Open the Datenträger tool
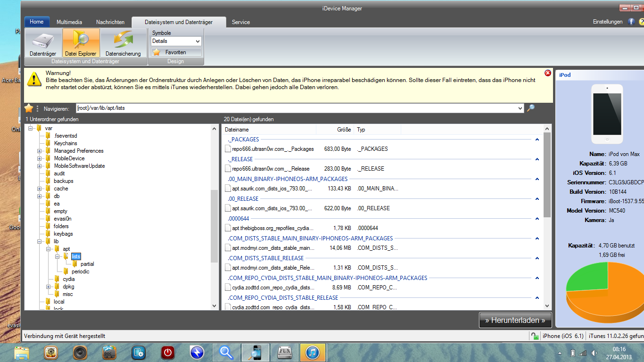The height and width of the screenshot is (362, 644). point(43,43)
